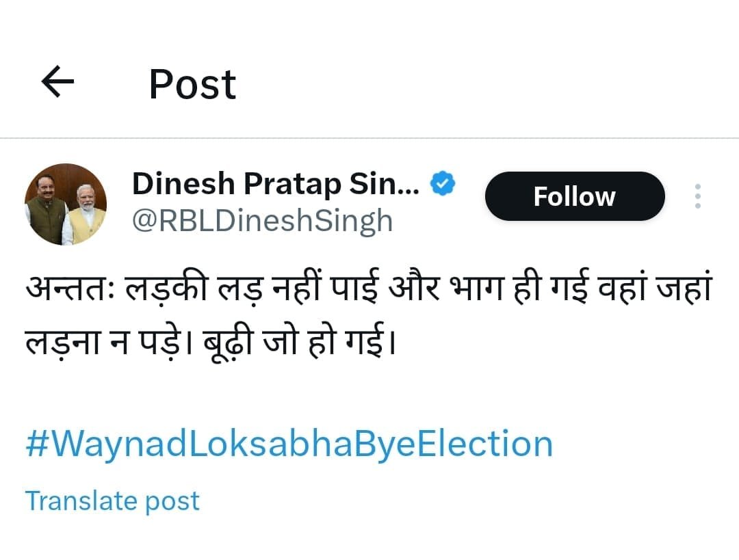Screen dimensions: 739x560
Task: Open the #WaynadLoksabhaByeElection hashtag
Action: click(289, 443)
